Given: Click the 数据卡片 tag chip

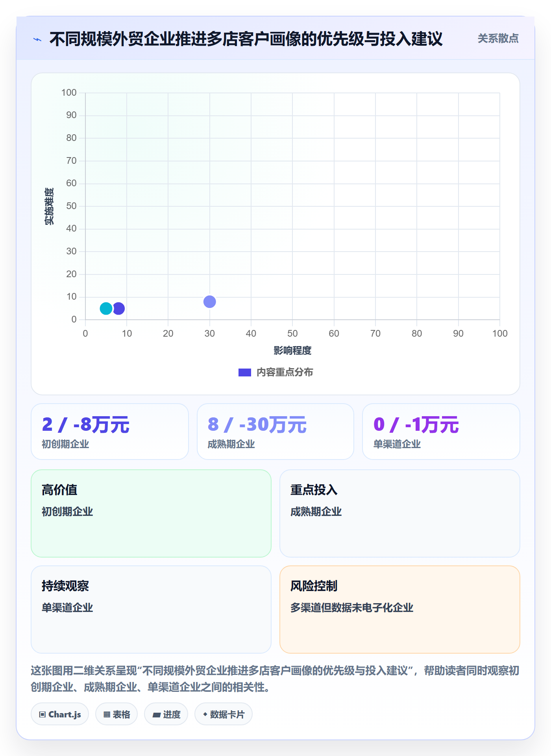Looking at the screenshot, I should [x=224, y=714].
